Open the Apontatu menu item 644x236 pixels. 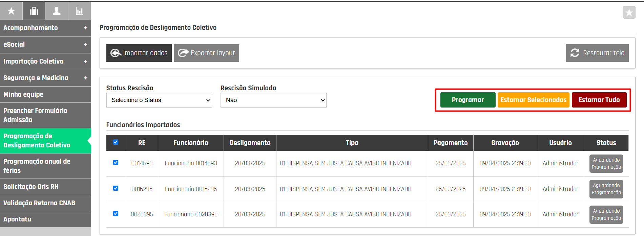click(45, 219)
